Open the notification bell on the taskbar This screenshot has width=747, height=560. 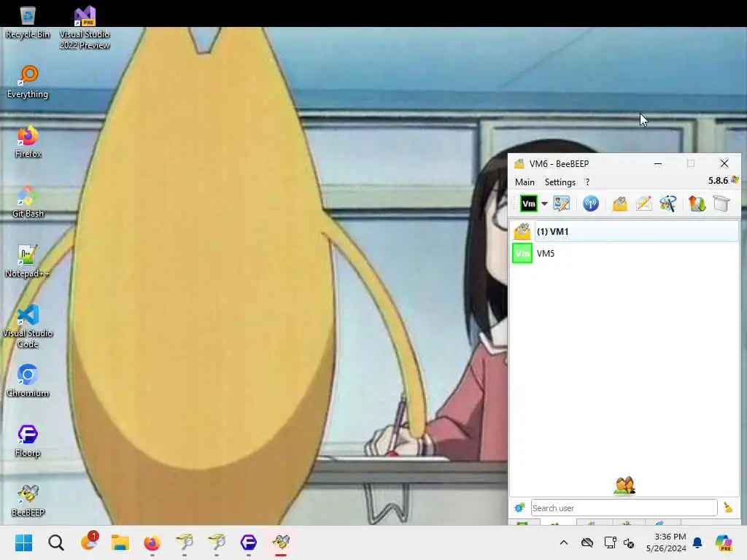click(697, 542)
